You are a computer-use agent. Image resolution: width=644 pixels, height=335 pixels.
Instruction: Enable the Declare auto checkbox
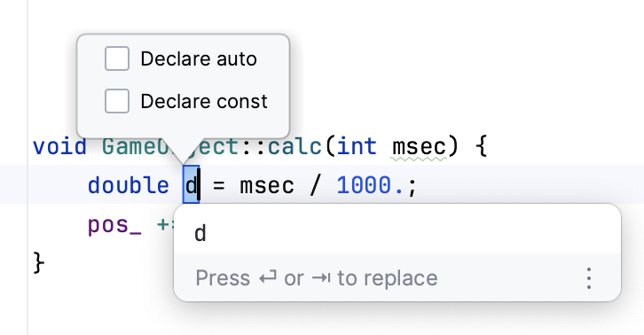[x=117, y=58]
